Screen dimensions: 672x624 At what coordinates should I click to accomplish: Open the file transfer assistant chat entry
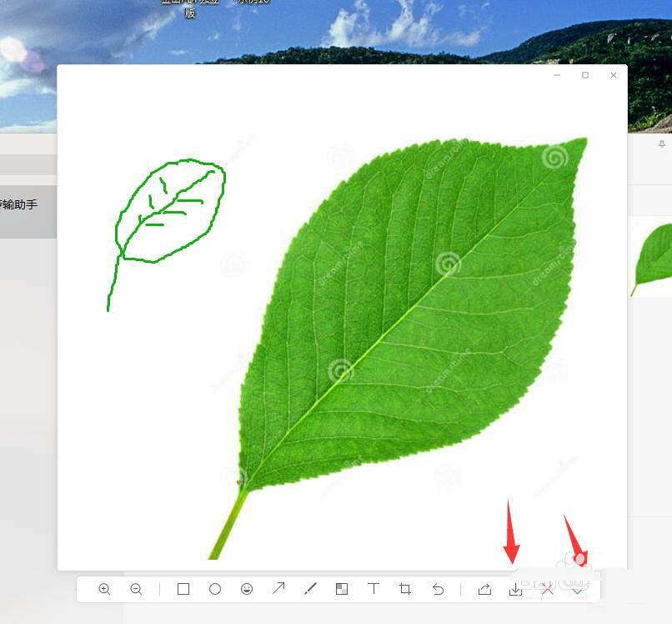coord(25,204)
